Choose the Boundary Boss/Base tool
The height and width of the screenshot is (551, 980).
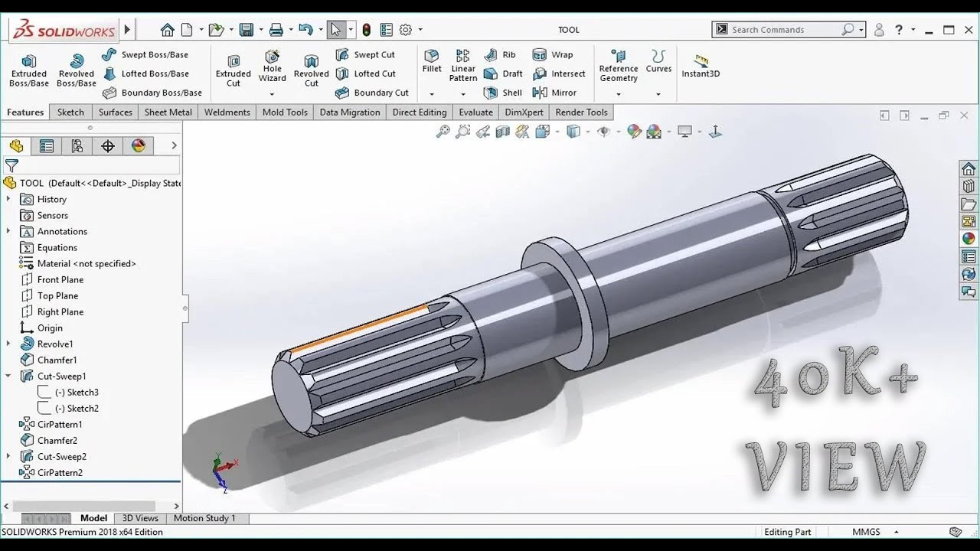[x=152, y=93]
